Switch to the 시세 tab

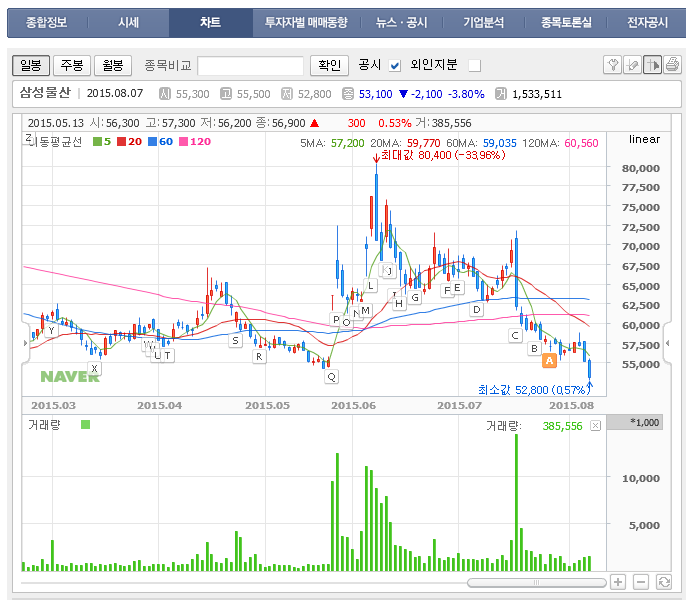pyautogui.click(x=128, y=22)
